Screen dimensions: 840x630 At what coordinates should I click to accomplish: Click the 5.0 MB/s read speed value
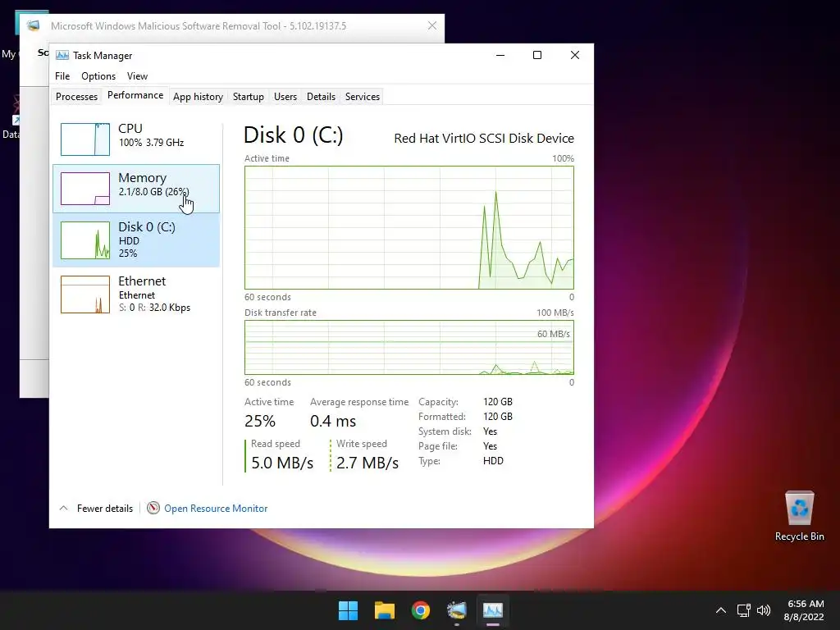pos(282,463)
